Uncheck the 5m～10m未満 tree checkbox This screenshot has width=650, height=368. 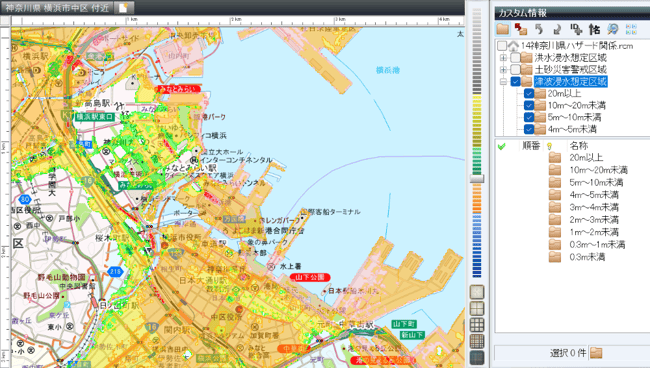pos(529,117)
